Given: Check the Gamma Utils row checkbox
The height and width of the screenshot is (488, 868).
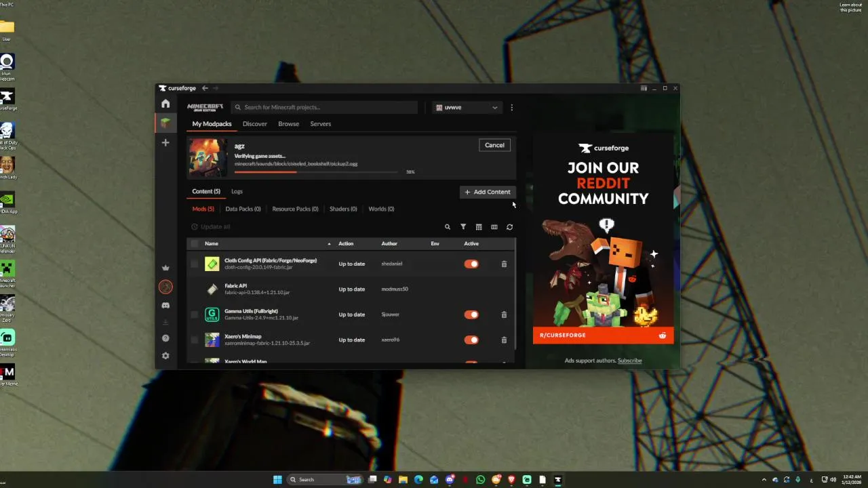Looking at the screenshot, I should click(195, 314).
